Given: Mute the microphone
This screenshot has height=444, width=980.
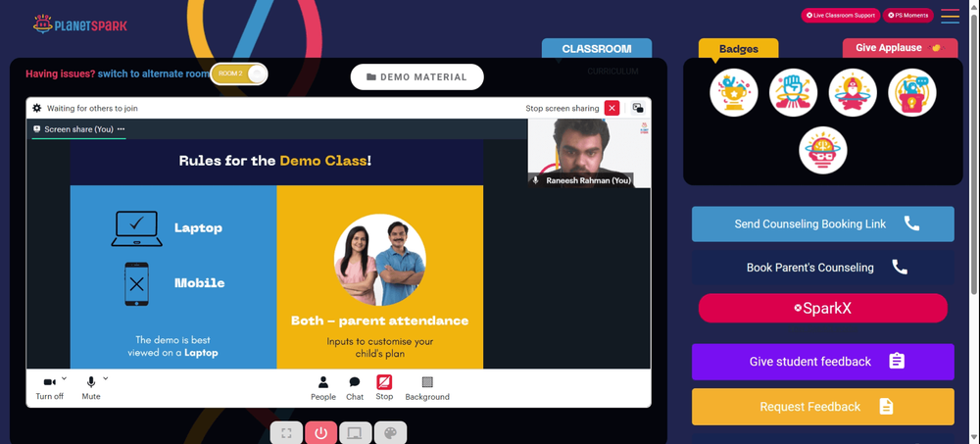Looking at the screenshot, I should [90, 388].
